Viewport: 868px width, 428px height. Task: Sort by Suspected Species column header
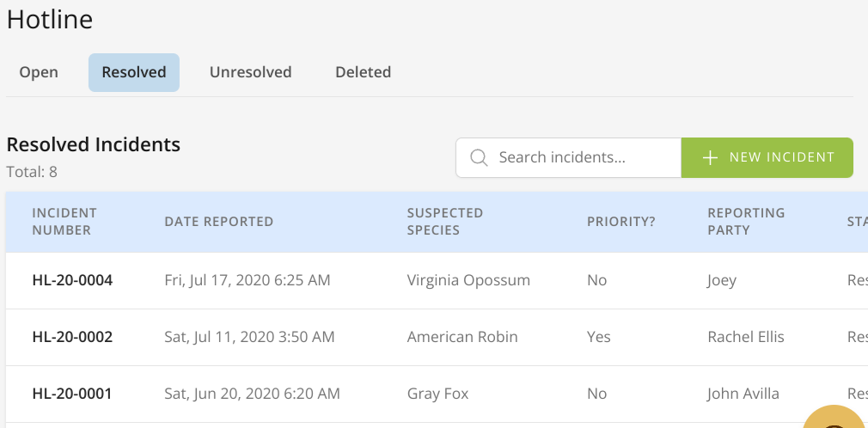point(445,222)
